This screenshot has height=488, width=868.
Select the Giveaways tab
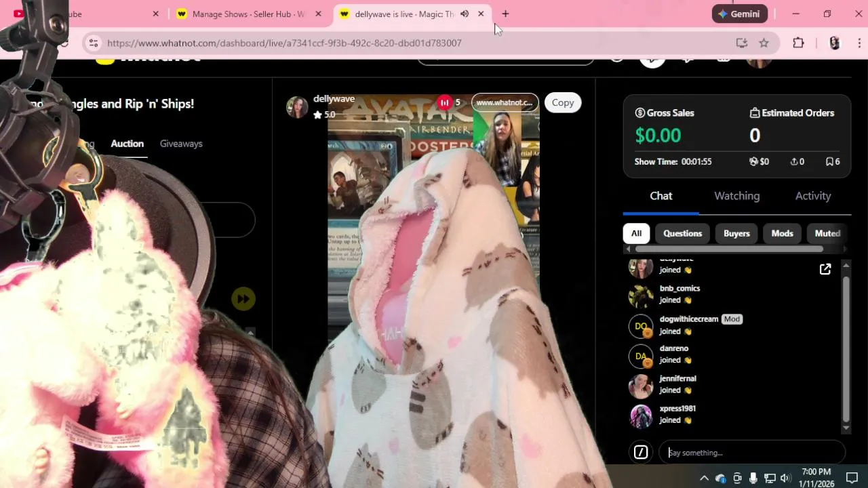tap(181, 144)
